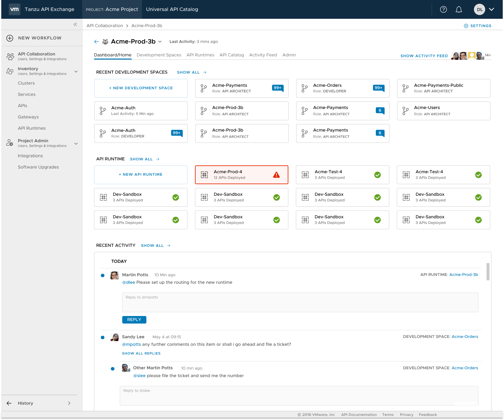Click the red warning icon on Acme-Prod-4
This screenshot has width=504, height=420.
[x=276, y=175]
